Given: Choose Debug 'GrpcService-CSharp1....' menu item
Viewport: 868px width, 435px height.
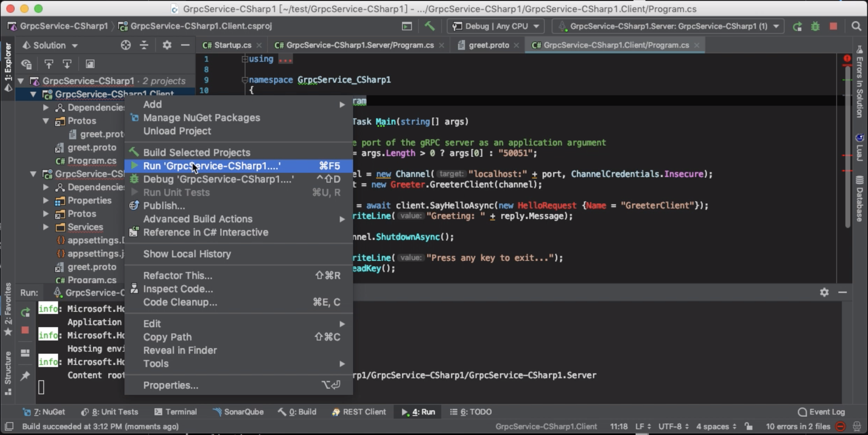Looking at the screenshot, I should 238,179.
